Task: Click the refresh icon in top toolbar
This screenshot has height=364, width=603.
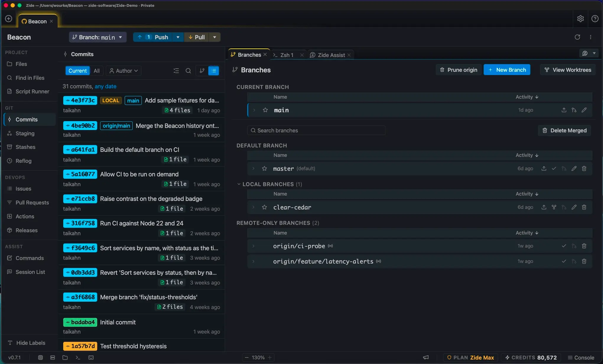Action: (x=577, y=37)
